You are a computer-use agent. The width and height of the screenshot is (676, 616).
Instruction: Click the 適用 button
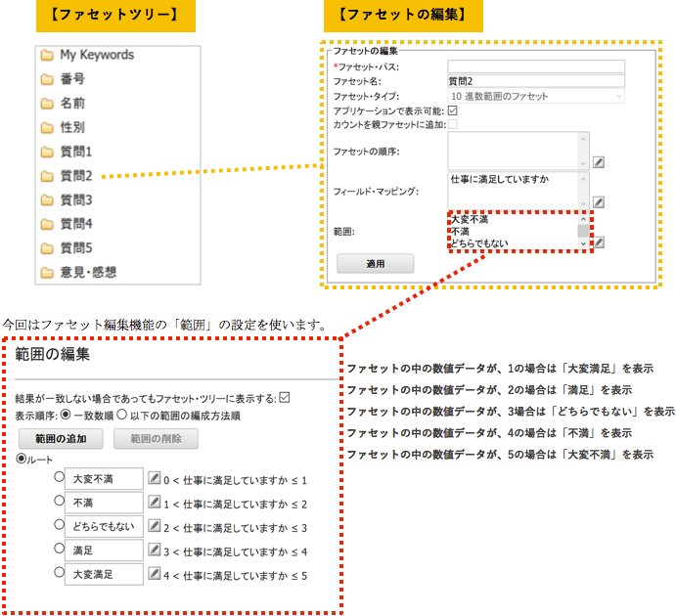click(x=375, y=264)
